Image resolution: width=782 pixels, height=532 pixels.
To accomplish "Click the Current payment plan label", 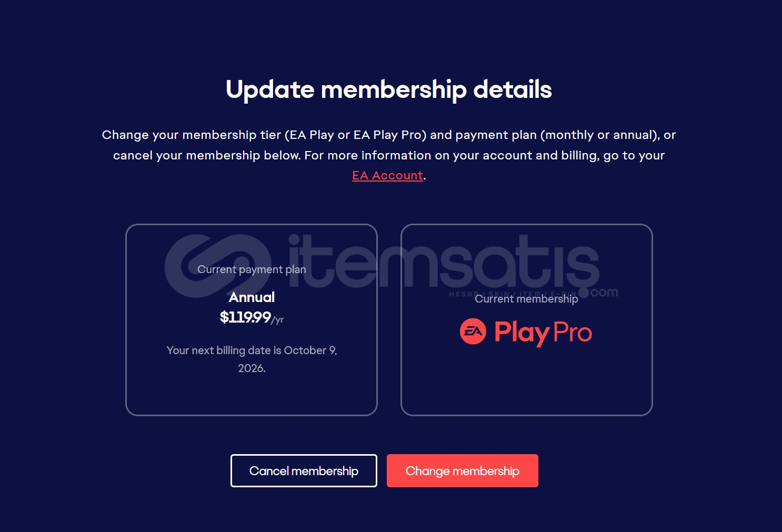I will [252, 269].
